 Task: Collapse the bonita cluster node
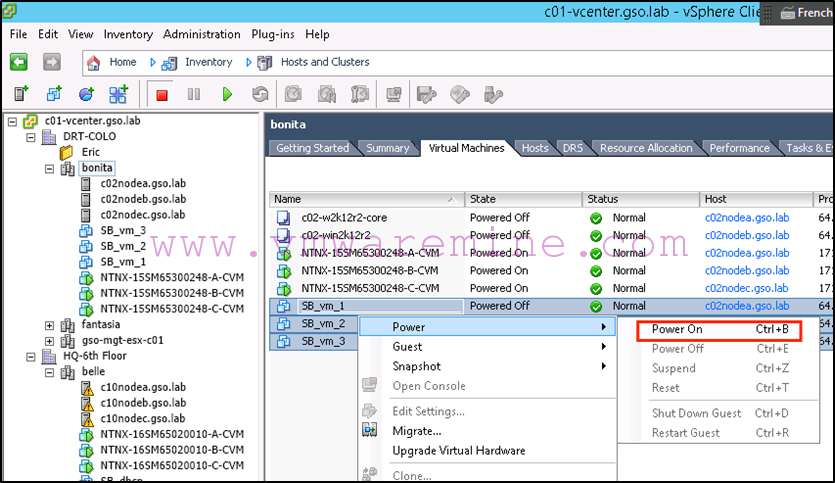click(50, 169)
